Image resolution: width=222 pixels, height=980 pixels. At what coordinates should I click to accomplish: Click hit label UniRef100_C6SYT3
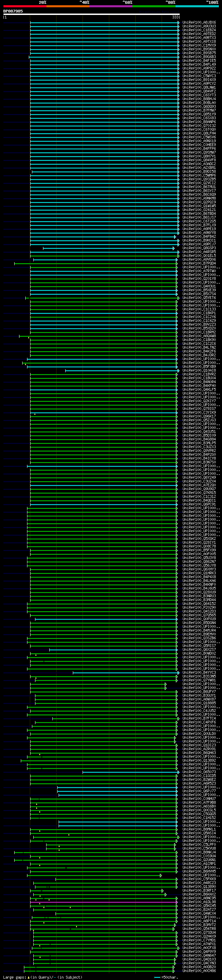(x=199, y=95)
